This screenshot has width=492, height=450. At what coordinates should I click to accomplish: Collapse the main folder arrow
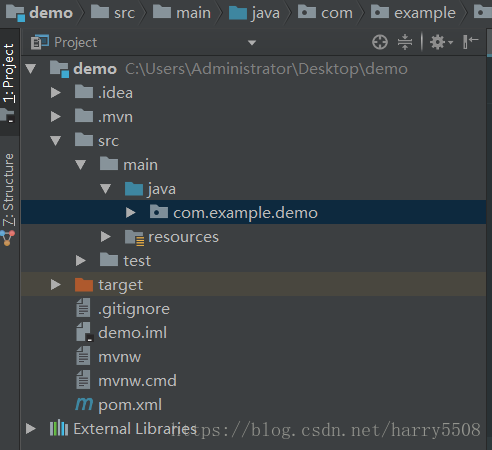[x=80, y=165]
